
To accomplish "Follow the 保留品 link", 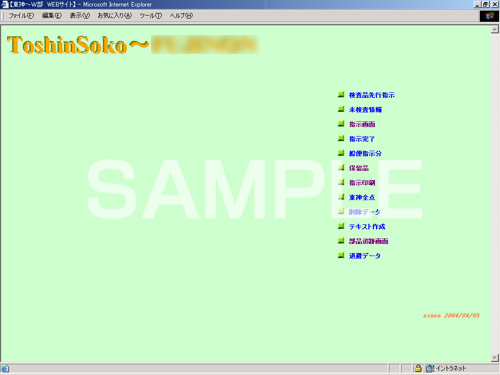I will point(359,168).
